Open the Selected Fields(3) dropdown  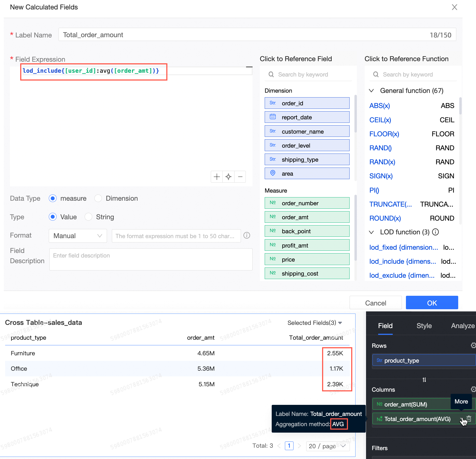click(315, 323)
